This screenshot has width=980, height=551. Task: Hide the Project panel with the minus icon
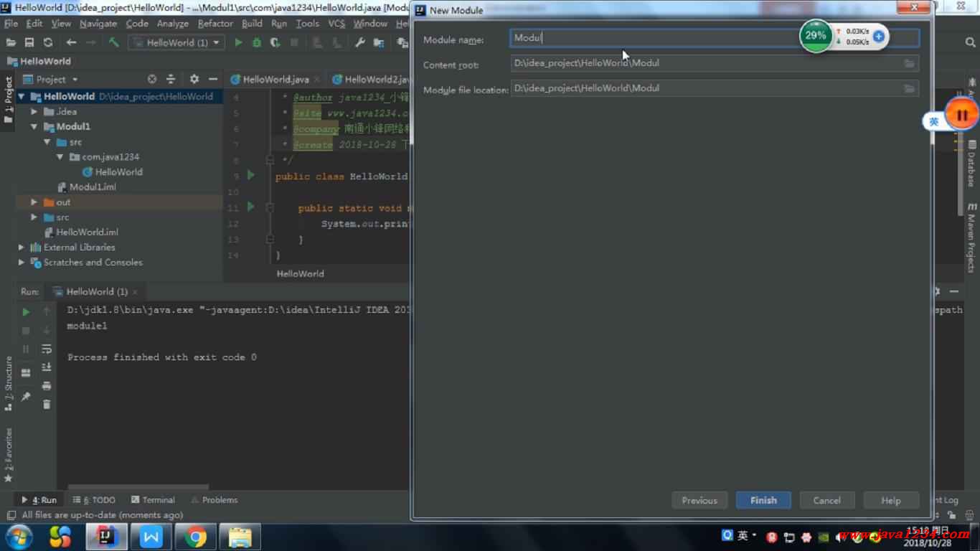pyautogui.click(x=212, y=79)
